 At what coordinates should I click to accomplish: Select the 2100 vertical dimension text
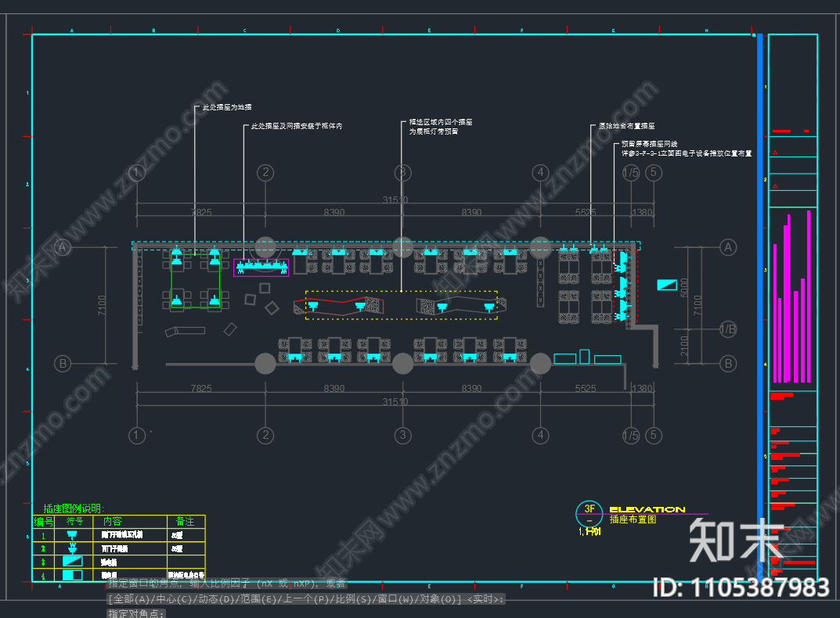click(684, 346)
